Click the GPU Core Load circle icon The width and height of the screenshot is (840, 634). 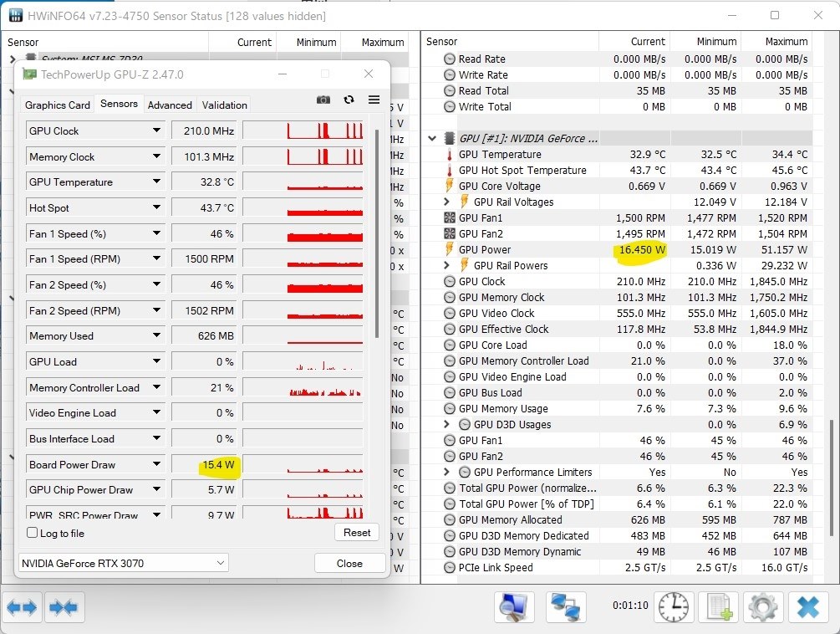coord(450,345)
